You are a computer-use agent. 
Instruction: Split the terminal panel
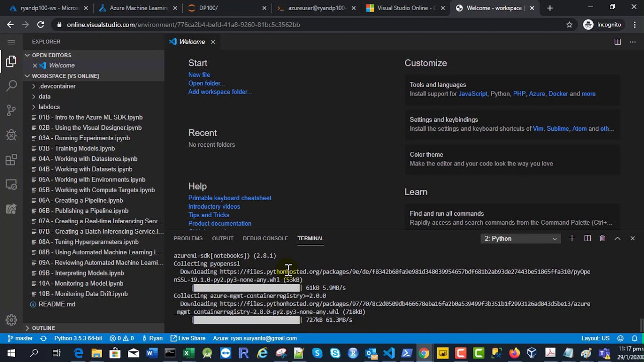pyautogui.click(x=587, y=238)
